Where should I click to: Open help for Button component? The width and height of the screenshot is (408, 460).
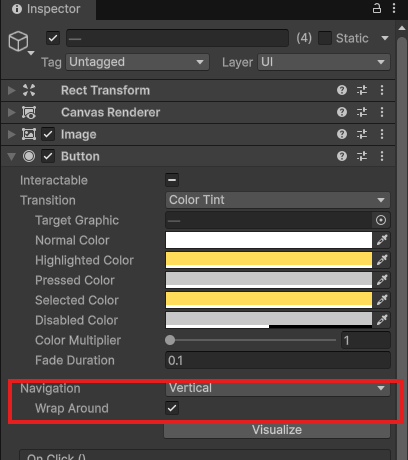click(x=342, y=156)
